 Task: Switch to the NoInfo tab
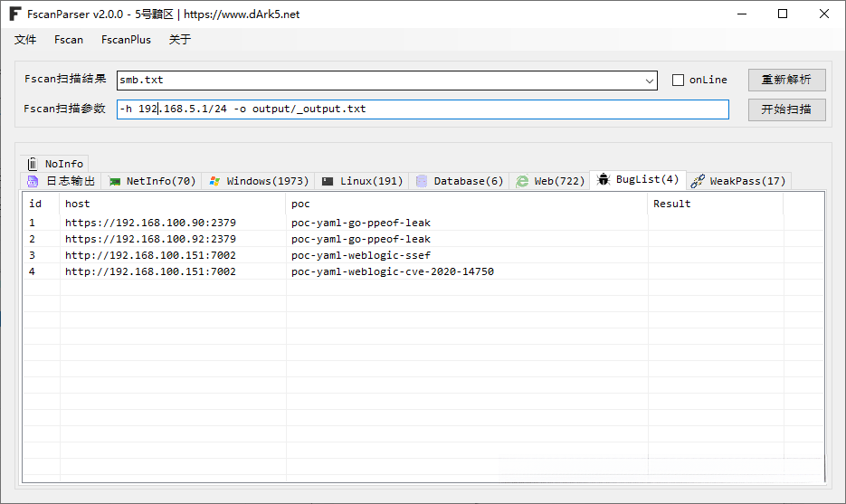point(54,164)
